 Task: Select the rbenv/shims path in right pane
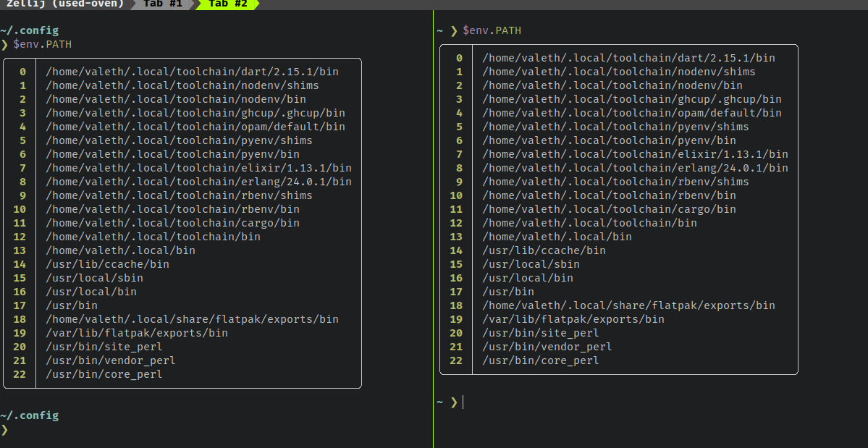(615, 182)
